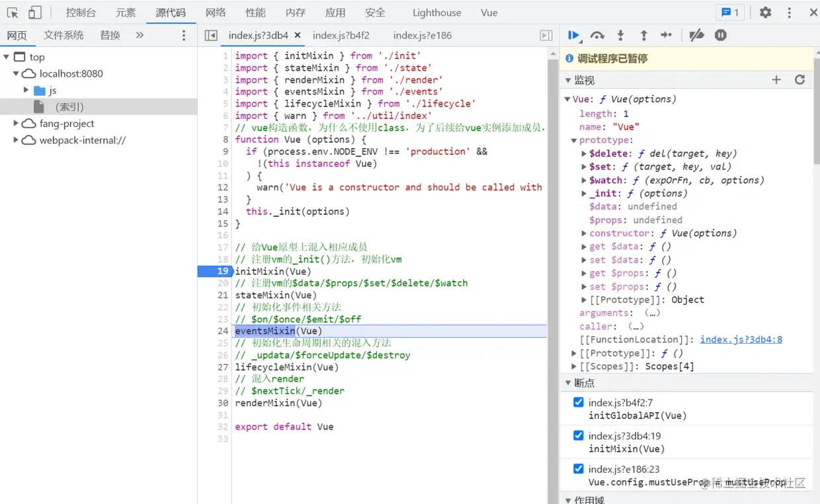Collapse the Vue watch expression
The image size is (820, 504).
point(567,99)
